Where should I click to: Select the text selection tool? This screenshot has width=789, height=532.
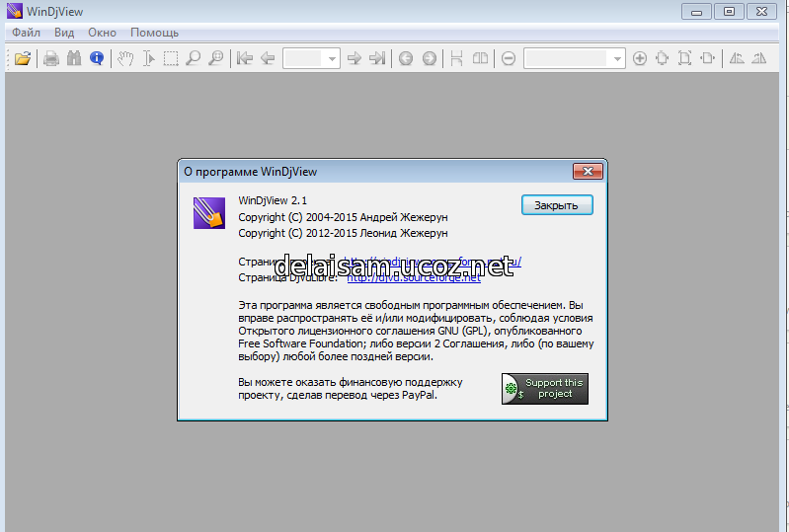[148, 59]
